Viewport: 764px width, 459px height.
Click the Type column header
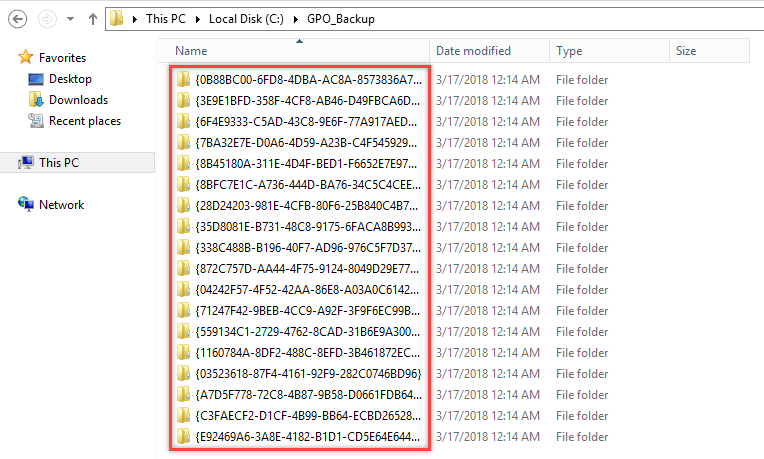610,51
